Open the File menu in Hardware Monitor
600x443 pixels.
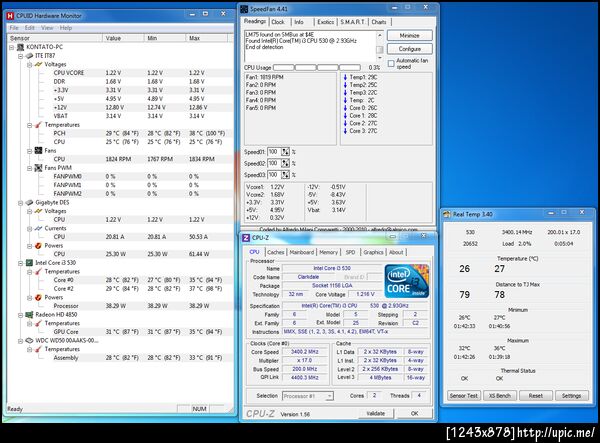pyautogui.click(x=14, y=28)
